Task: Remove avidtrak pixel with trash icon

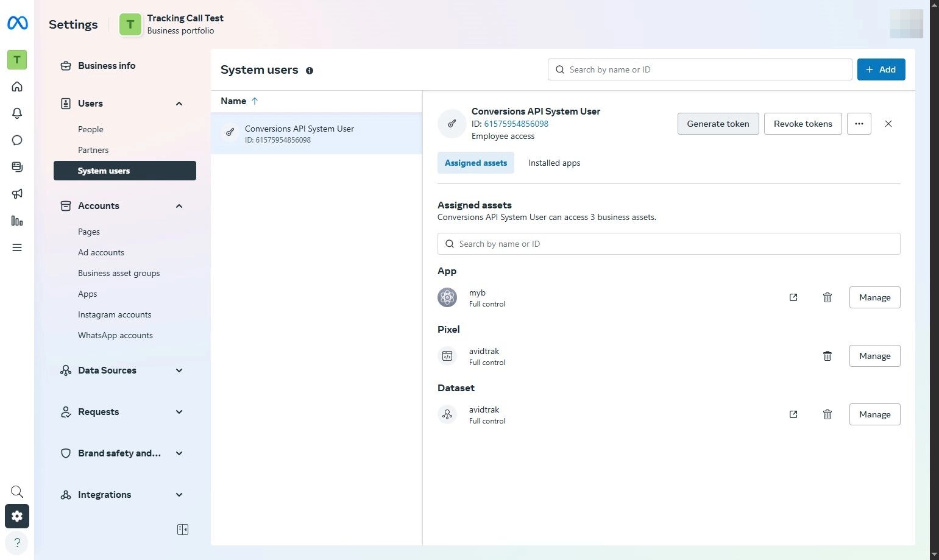Action: [x=827, y=356]
